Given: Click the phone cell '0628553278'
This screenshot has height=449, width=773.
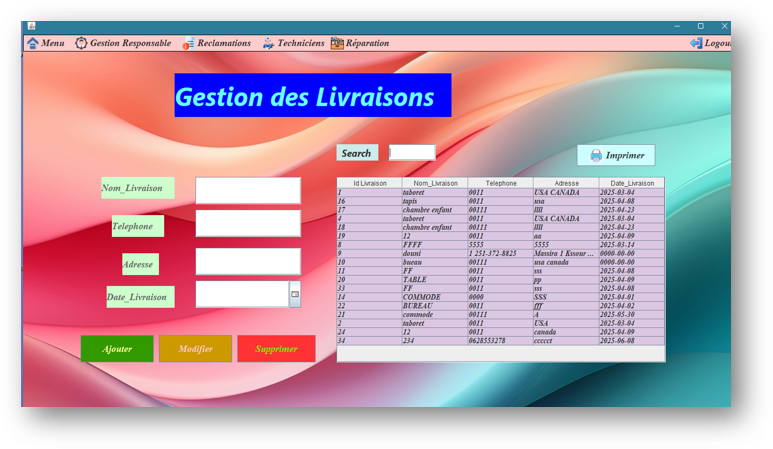Looking at the screenshot, I should click(501, 341).
